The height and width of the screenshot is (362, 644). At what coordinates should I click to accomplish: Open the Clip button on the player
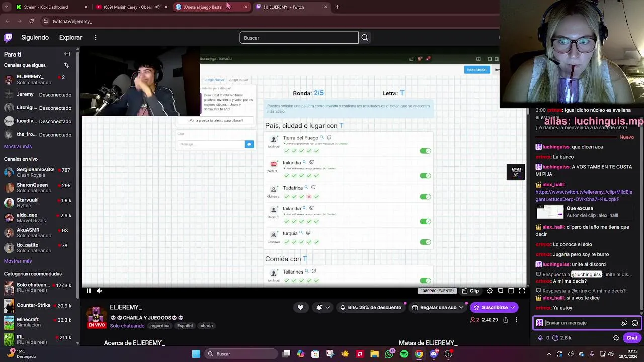coord(471,291)
